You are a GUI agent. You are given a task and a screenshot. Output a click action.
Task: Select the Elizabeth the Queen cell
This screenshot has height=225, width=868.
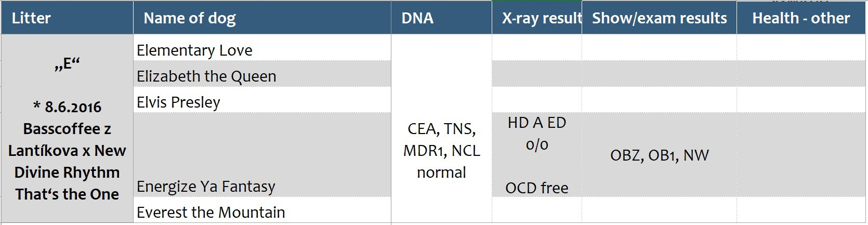click(x=262, y=76)
